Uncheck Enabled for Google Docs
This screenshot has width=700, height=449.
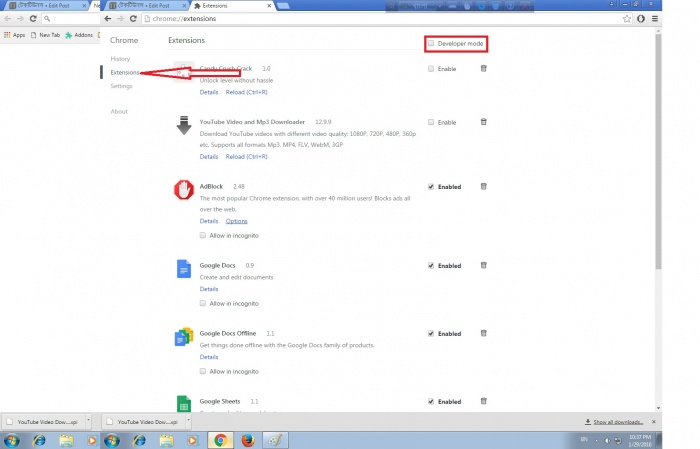click(x=431, y=266)
